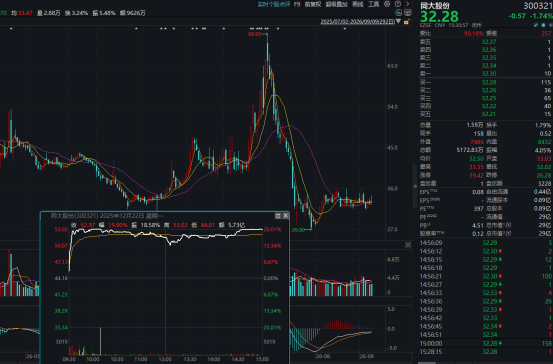
Task: Click the popup close price 52.97
Action: pyautogui.click(x=88, y=225)
